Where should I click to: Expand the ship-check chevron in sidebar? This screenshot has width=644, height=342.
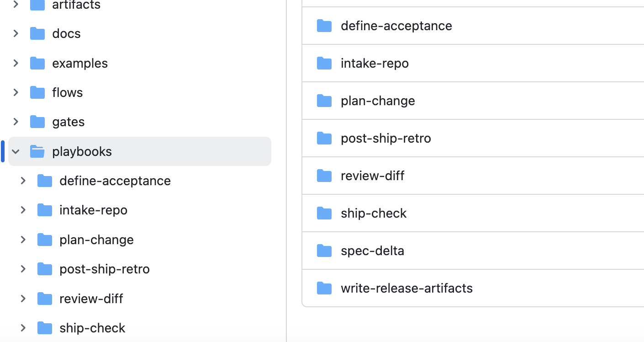tap(23, 328)
